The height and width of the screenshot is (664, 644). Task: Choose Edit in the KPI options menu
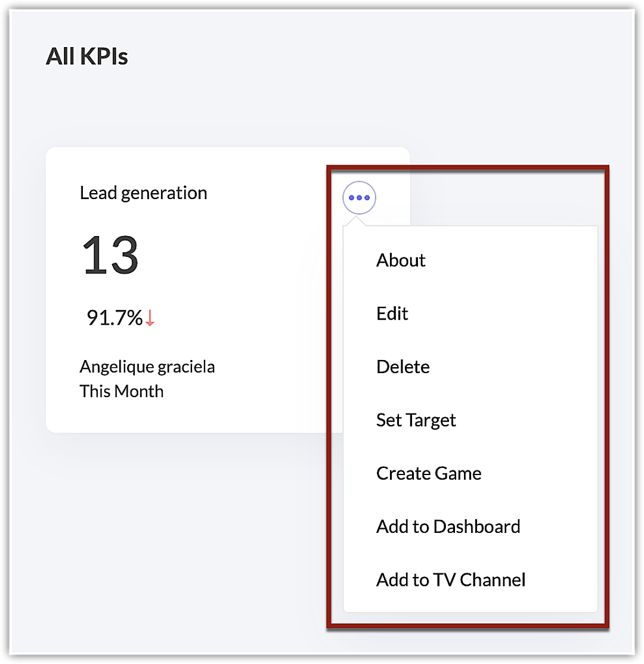392,314
